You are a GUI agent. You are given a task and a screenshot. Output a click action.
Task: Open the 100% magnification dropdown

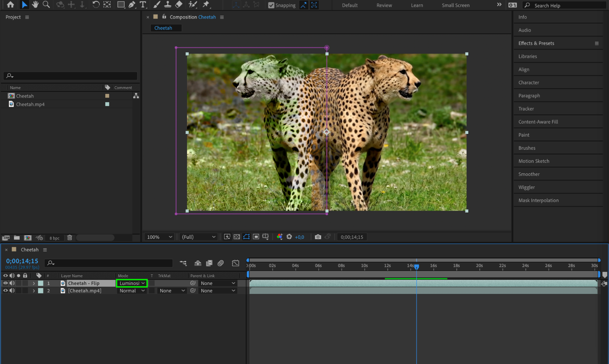159,237
